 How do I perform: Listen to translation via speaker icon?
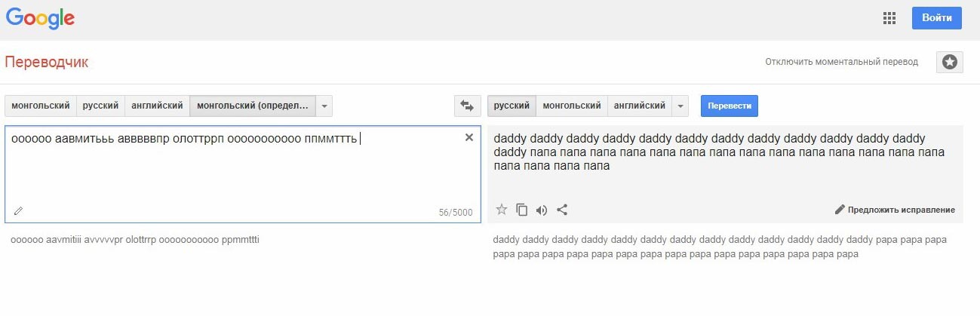pos(542,210)
